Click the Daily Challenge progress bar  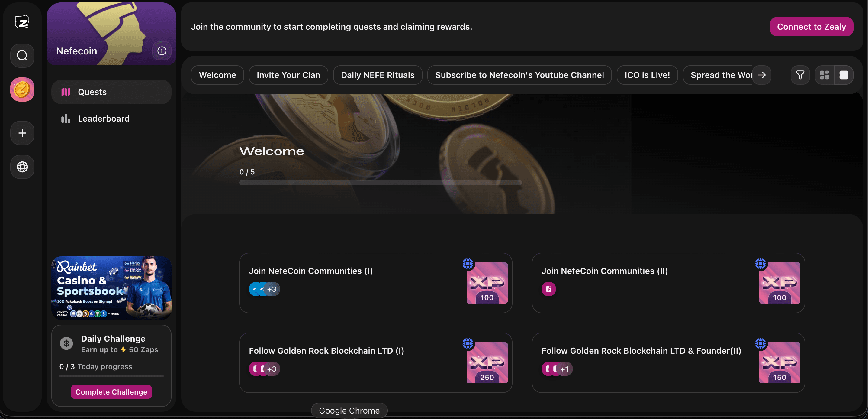[x=111, y=376]
